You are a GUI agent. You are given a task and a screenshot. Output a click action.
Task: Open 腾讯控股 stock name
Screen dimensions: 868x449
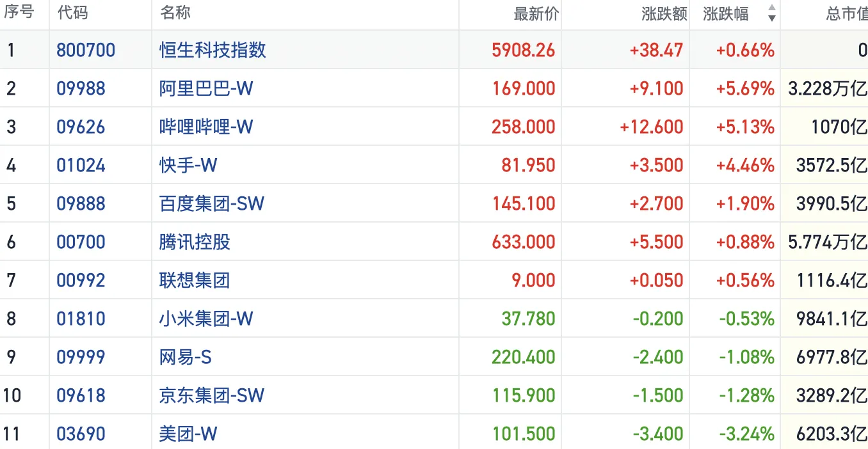pos(195,242)
